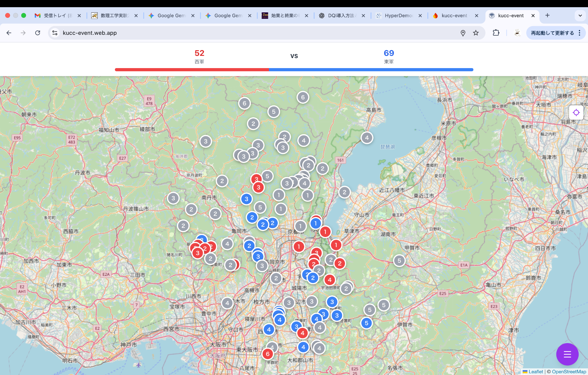Expand the tab search dropdown chevron
This screenshot has width=588, height=375.
tap(580, 16)
